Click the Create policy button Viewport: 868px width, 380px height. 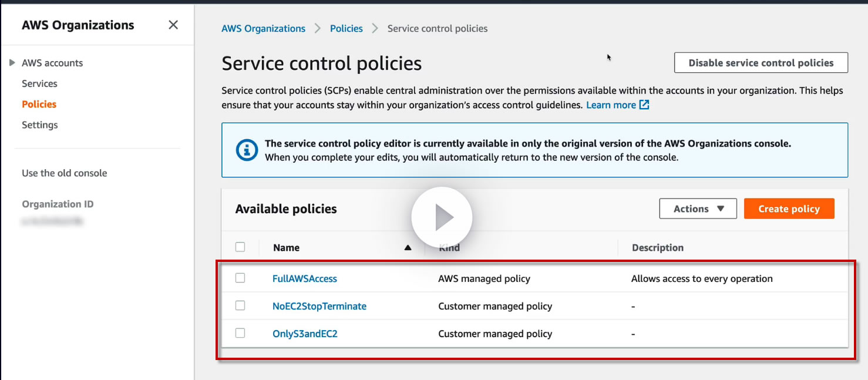789,209
